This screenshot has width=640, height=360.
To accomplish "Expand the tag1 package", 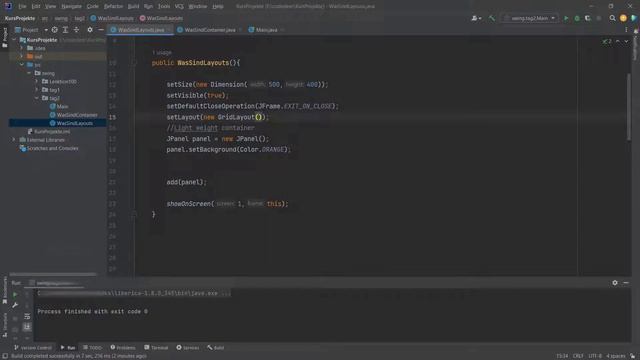I will pyautogui.click(x=36, y=90).
